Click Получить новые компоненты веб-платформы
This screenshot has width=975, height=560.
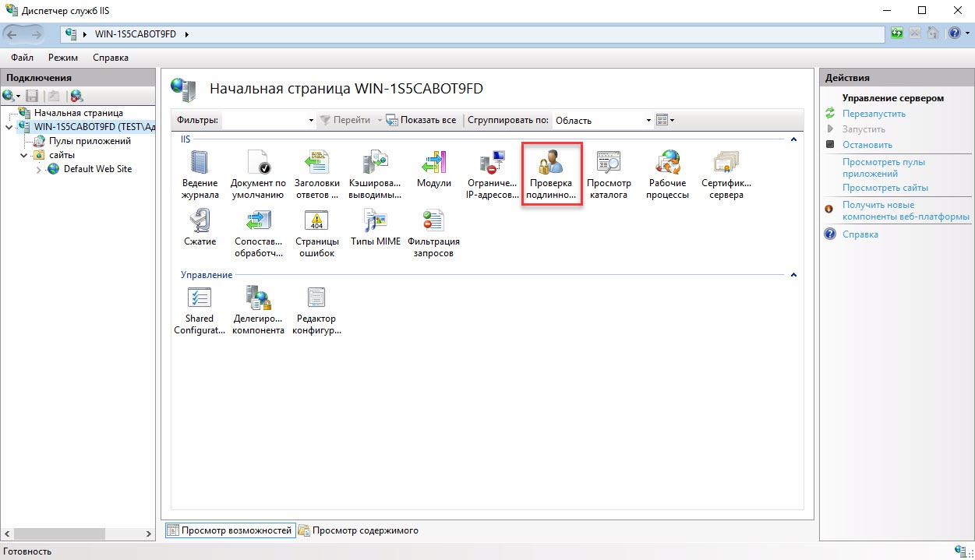[x=906, y=210]
